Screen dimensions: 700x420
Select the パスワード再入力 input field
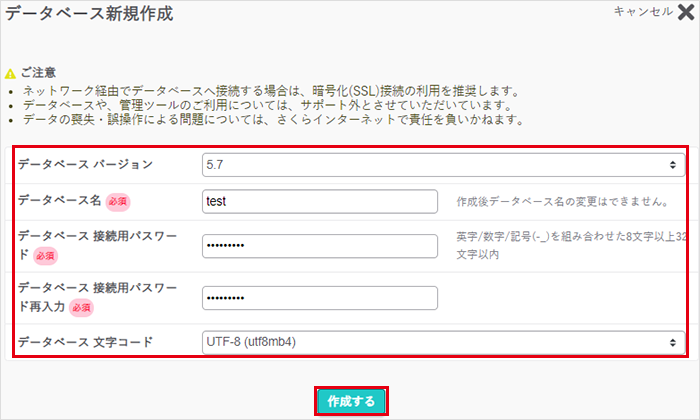tap(320, 298)
